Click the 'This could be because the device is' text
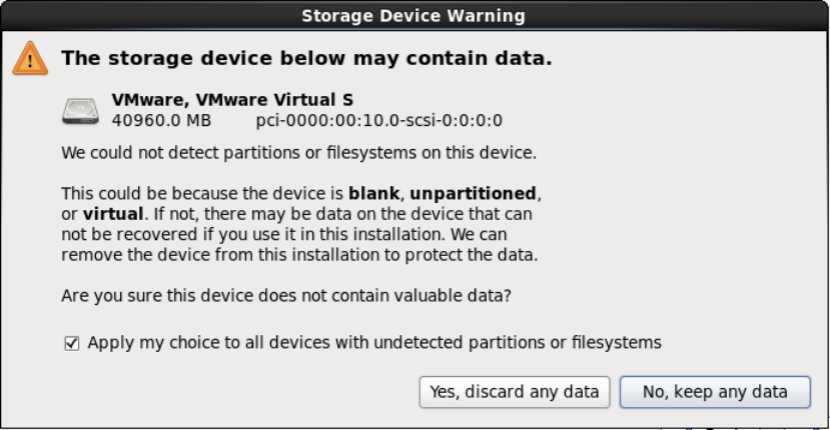 click(203, 194)
